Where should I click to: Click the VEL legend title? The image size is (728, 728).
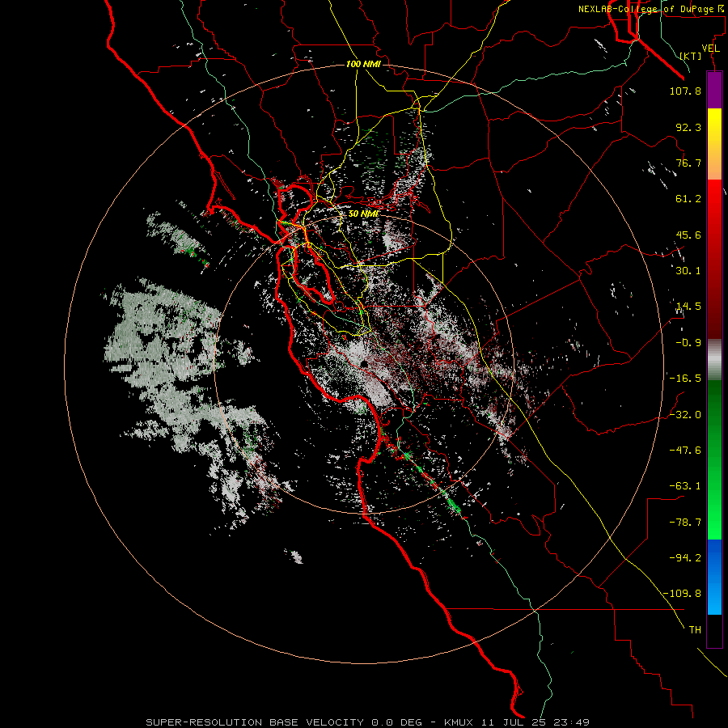tap(710, 49)
